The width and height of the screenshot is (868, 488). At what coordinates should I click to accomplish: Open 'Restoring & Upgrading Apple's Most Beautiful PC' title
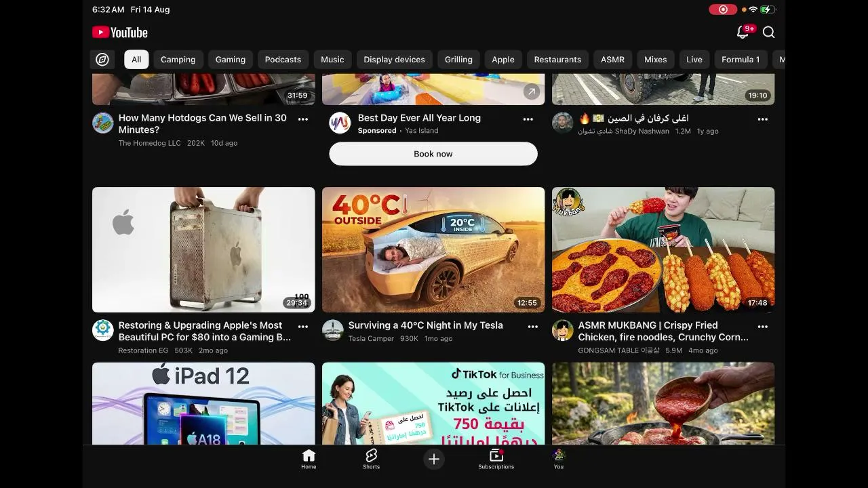pyautogui.click(x=205, y=331)
